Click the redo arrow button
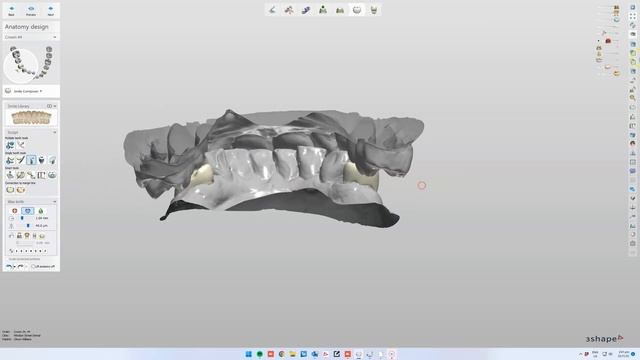 [x=20, y=267]
